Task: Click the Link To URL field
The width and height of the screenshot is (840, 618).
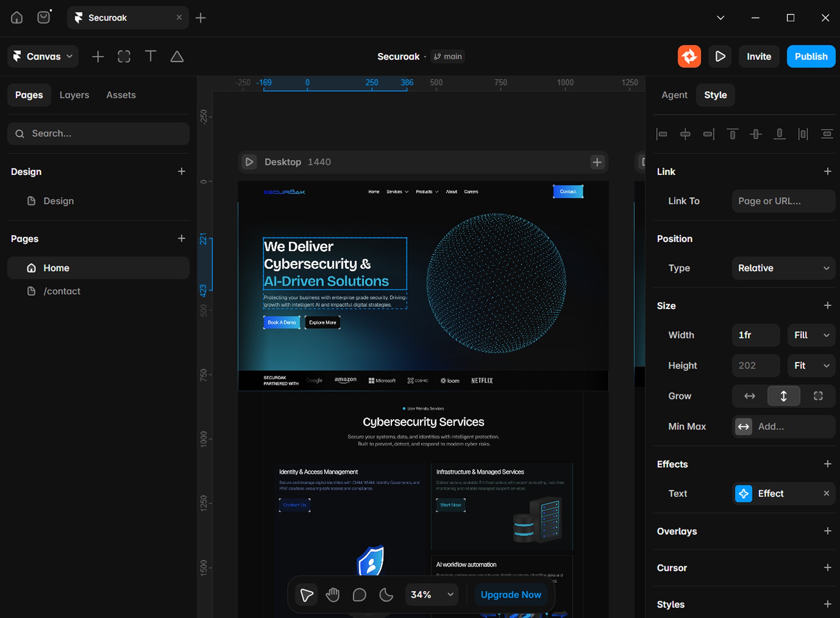Action: tap(784, 201)
